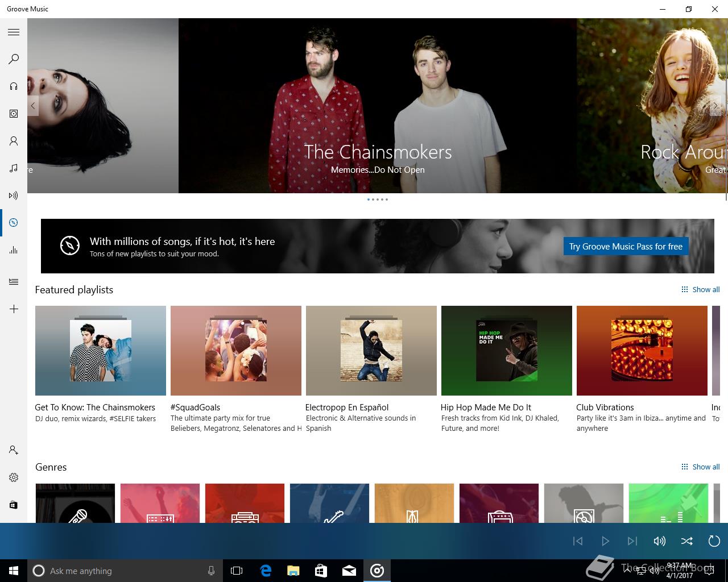Open Hip Hop Made Me Do It cover
Image resolution: width=728 pixels, height=582 pixels.
click(507, 351)
